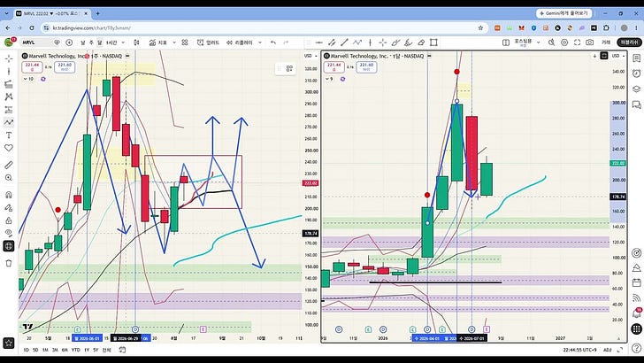Open the alerts clock icon in right sidebar
Image resolution: width=644 pixels, height=363 pixels.
[x=636, y=73]
